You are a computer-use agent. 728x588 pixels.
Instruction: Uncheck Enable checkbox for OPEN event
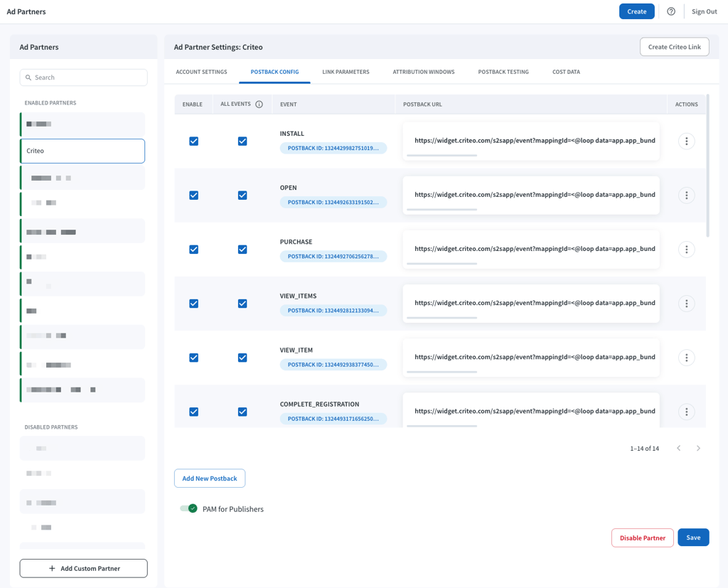[x=193, y=196]
